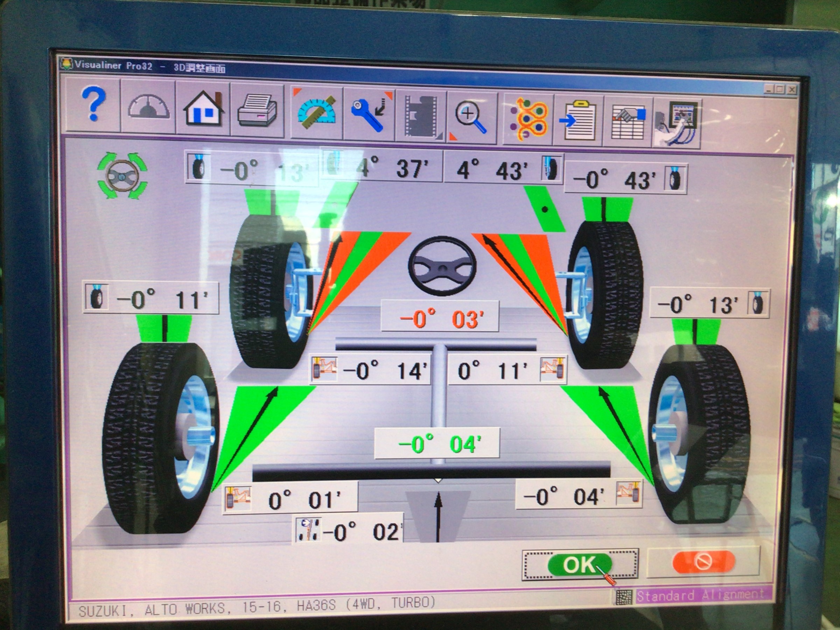The width and height of the screenshot is (840, 630).
Task: Open the protractor measurement tool
Action: 317,112
